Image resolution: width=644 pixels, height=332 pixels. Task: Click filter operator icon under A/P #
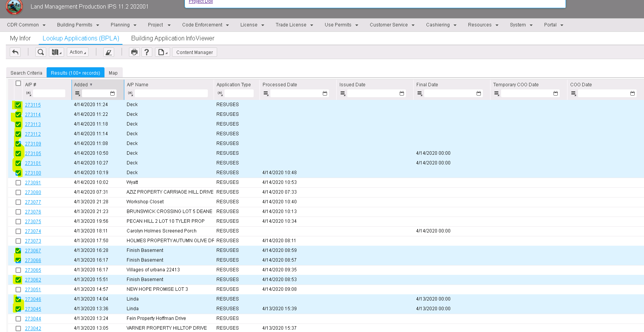pos(29,93)
